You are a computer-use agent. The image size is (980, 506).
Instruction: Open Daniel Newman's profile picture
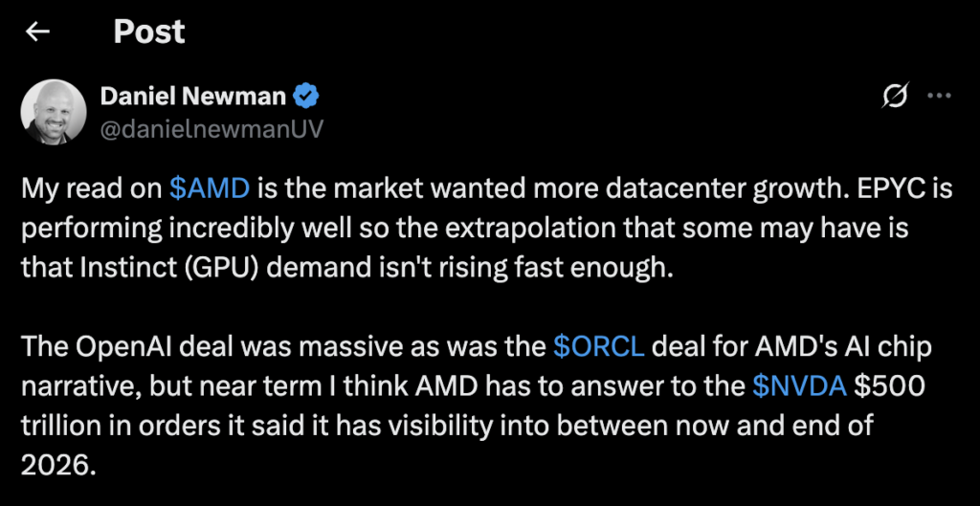point(55,112)
